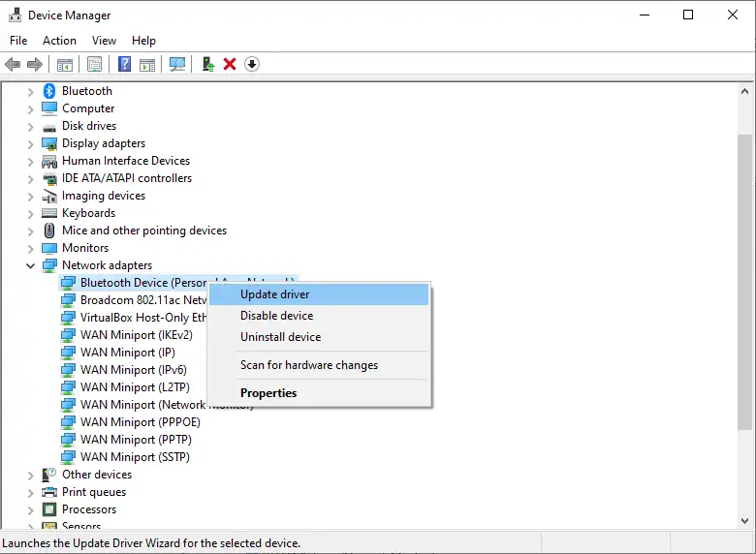Choose Disable device from the context menu

(319, 316)
